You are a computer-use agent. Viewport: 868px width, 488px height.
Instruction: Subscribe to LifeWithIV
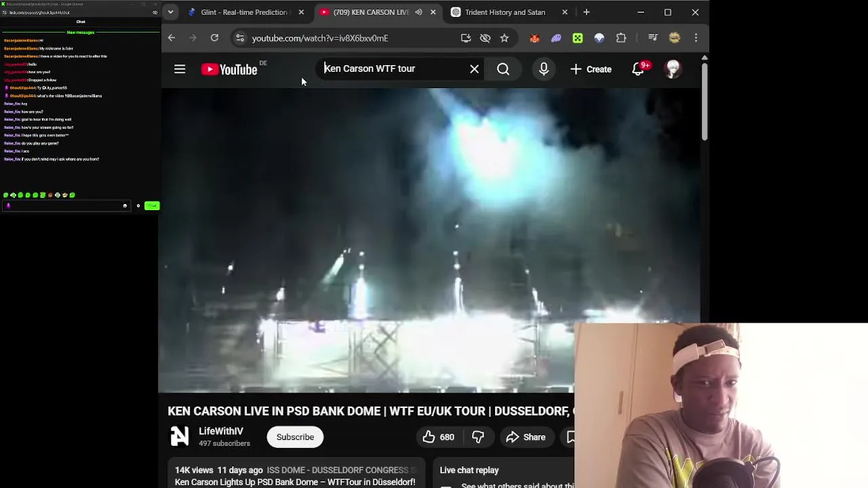click(x=295, y=437)
